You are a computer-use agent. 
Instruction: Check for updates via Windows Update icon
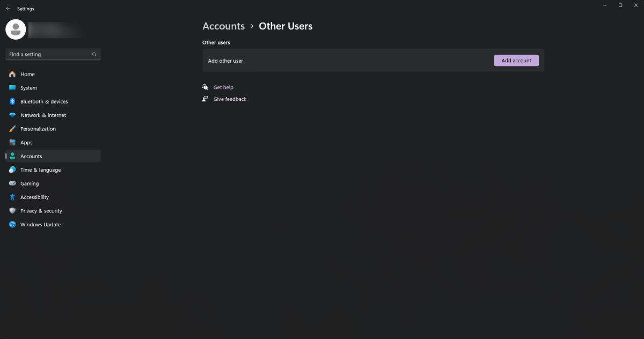coord(12,224)
